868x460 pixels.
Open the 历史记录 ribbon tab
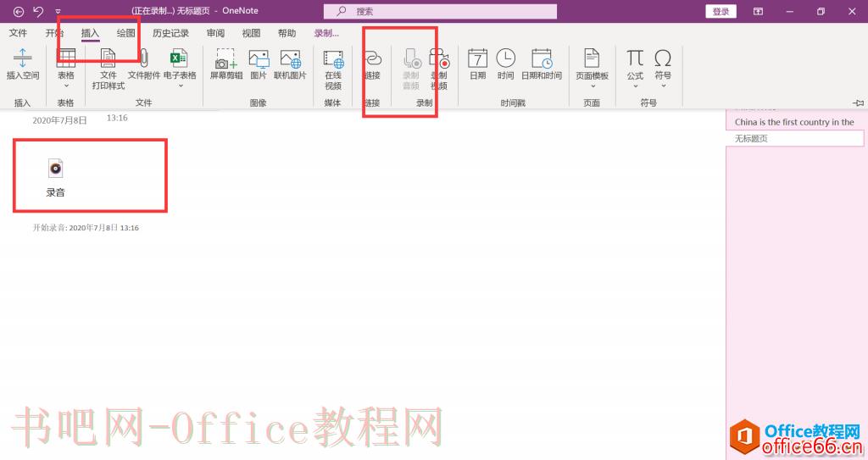click(170, 33)
